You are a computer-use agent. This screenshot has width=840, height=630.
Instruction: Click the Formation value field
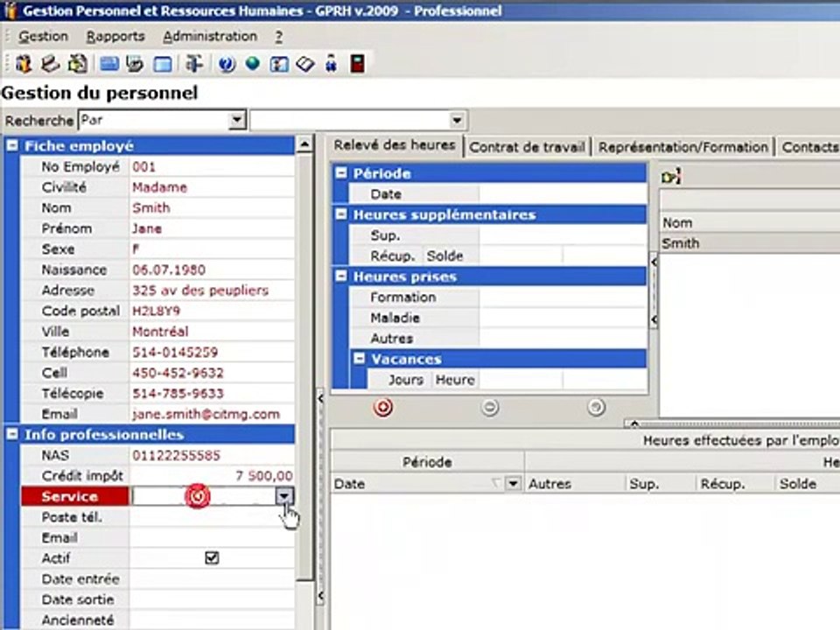point(563,297)
